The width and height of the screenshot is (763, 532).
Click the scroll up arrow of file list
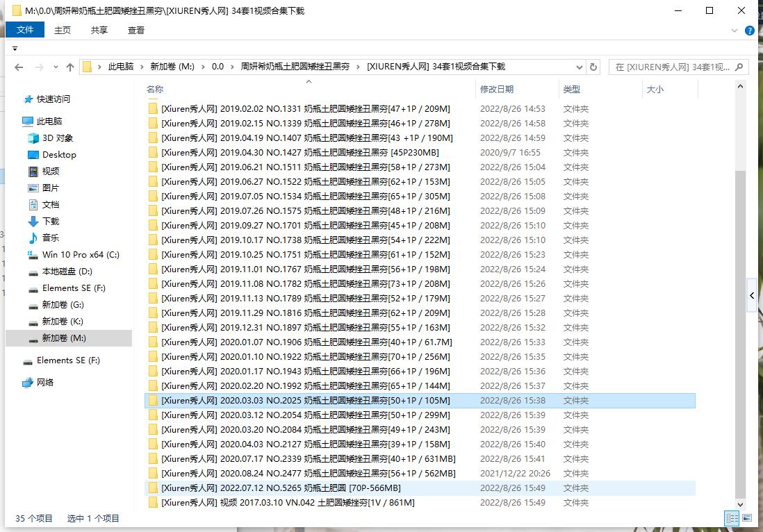point(740,87)
